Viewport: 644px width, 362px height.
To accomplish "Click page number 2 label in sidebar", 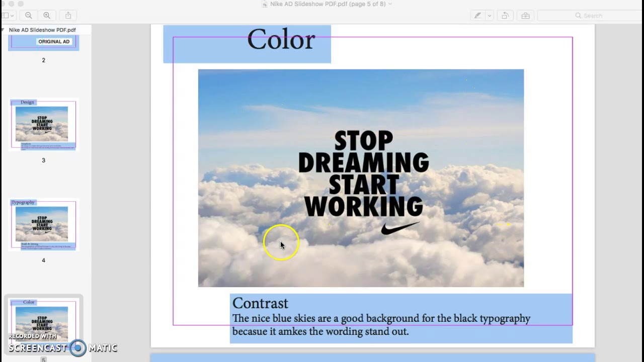I will point(43,60).
